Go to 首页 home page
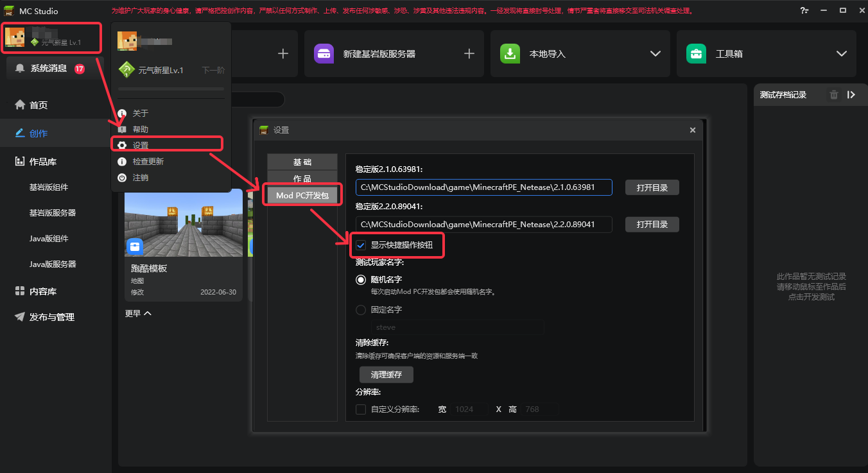This screenshot has width=868, height=473. [x=39, y=105]
